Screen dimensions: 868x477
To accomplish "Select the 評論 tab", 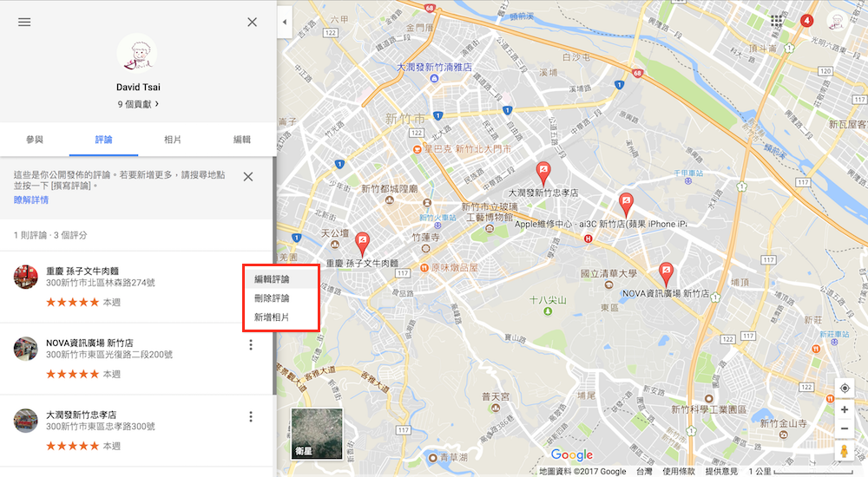I will pos(103,140).
